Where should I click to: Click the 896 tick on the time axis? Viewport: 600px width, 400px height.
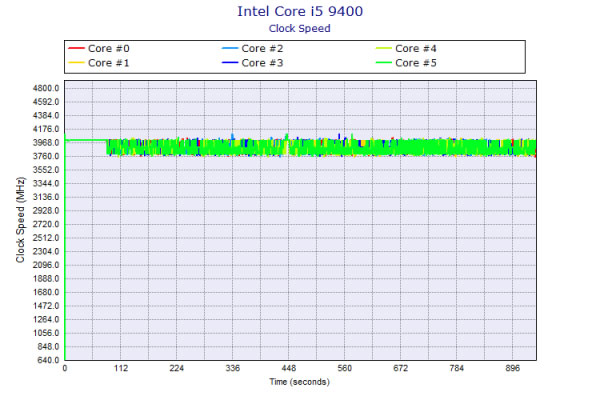point(512,368)
